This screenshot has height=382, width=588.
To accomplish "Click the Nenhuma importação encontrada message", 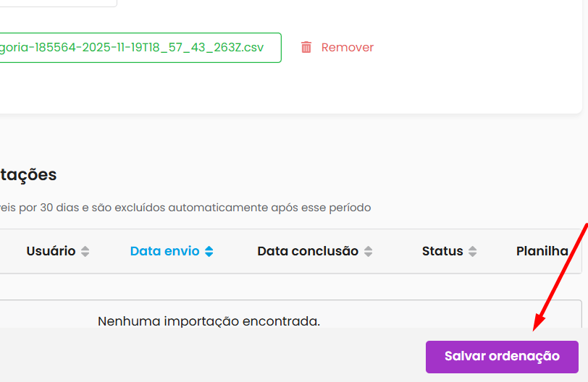I will click(209, 320).
